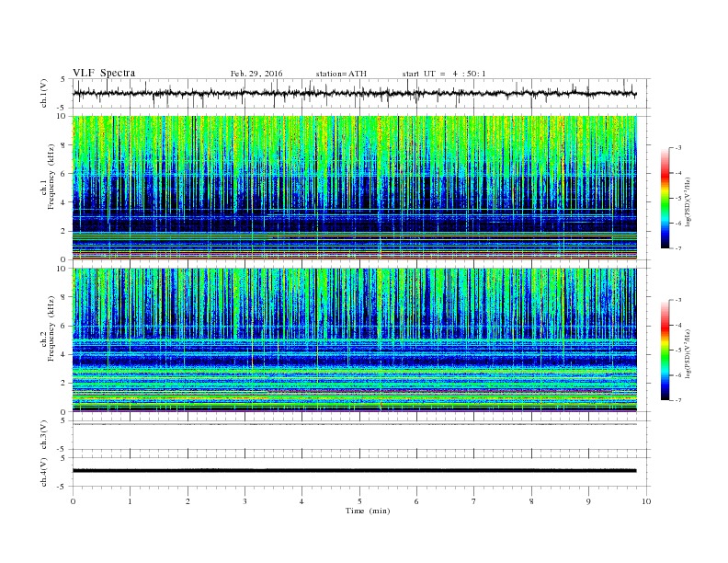Screen dimensions: 728x563
Task: Click the time axis tick label "1"
Action: pos(130,501)
